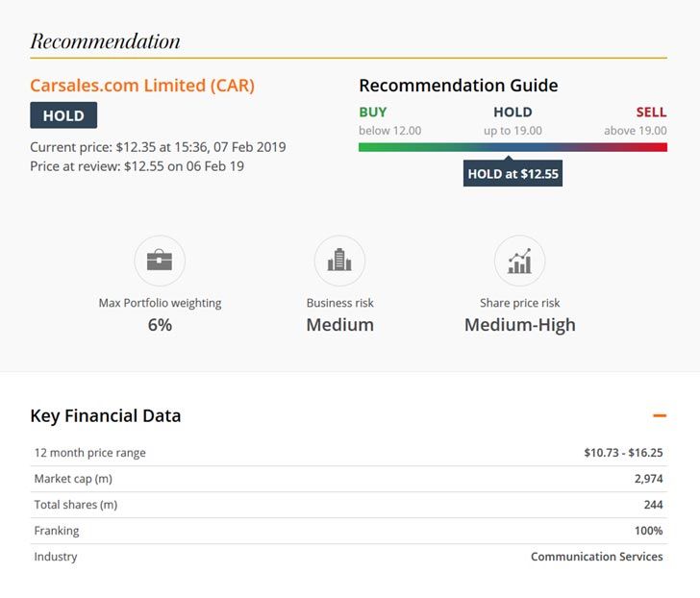Image resolution: width=700 pixels, height=598 pixels.
Task: Open the Carsales.com Limited (CAR) link
Action: pos(142,86)
